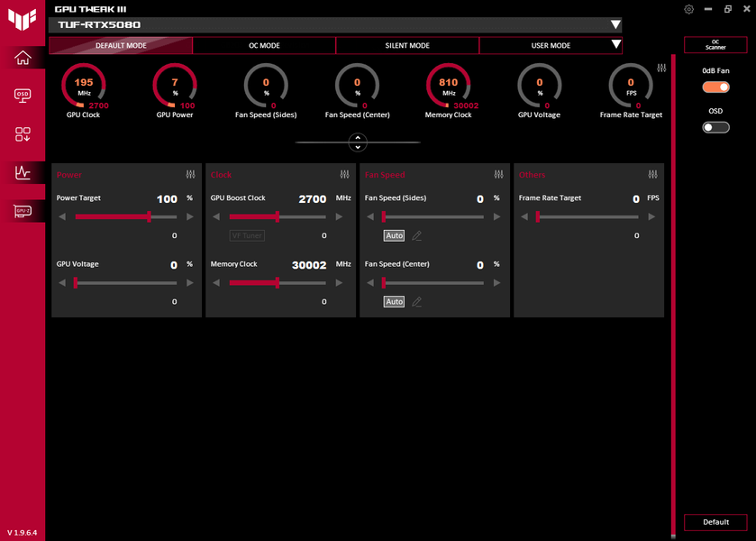Decrease Power Target with left arrow
The height and width of the screenshot is (541, 756).
point(62,216)
